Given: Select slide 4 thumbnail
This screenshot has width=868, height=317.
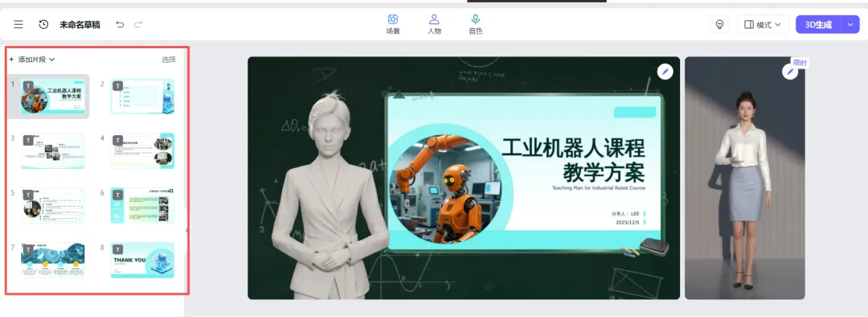Looking at the screenshot, I should (142, 150).
